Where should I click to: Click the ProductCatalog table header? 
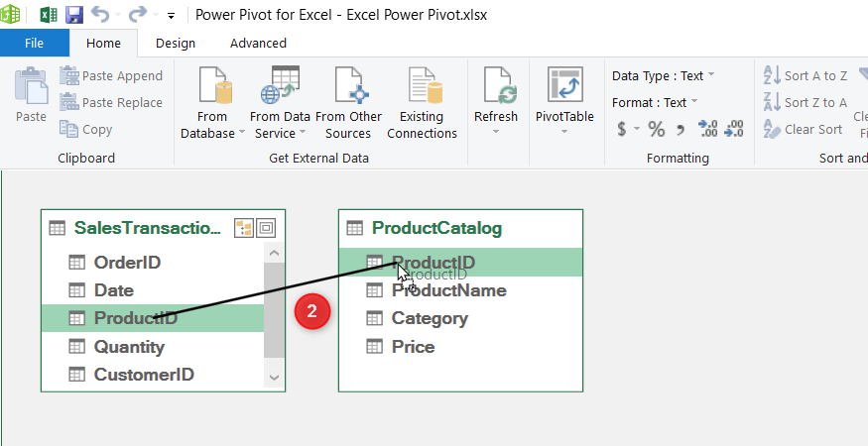point(460,228)
